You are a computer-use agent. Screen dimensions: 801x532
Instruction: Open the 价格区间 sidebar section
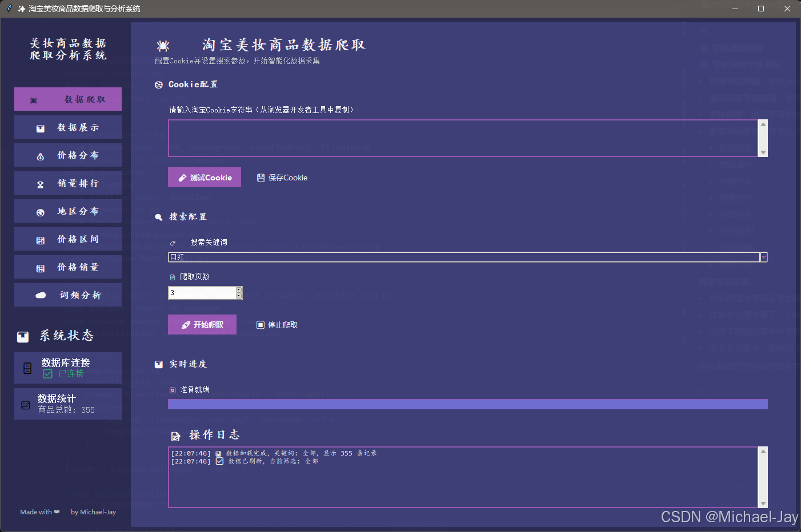[68, 239]
